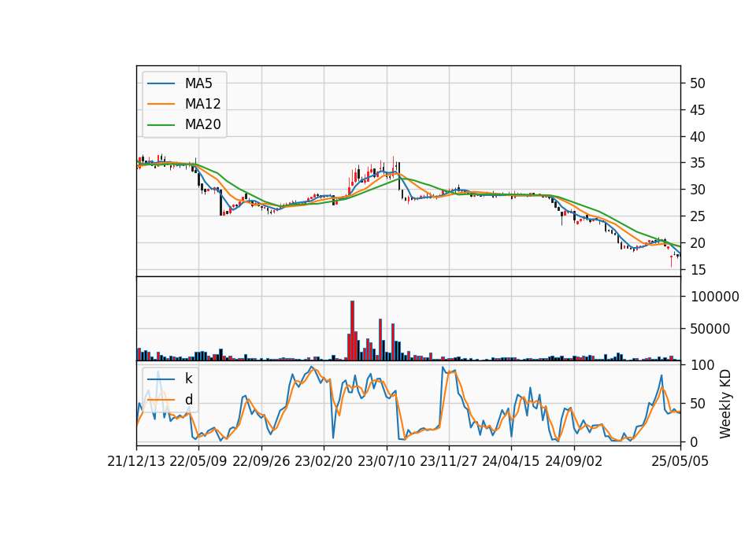The image size is (756, 543).
Task: Click the blue MA5 legend line sample
Action: [161, 83]
